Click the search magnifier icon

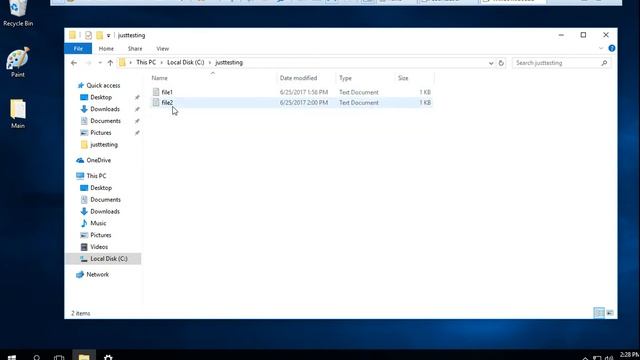(604, 63)
